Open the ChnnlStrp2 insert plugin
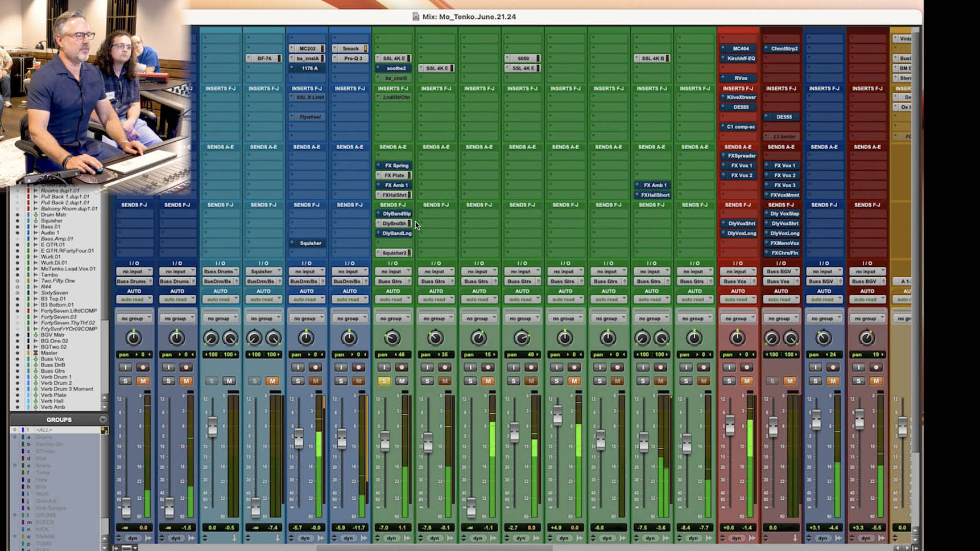Viewport: 980px width, 551px height. pos(781,48)
